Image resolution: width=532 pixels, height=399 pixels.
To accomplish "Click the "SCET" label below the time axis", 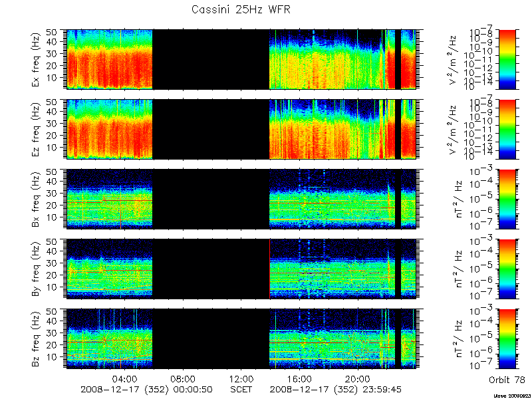I will tap(241, 389).
